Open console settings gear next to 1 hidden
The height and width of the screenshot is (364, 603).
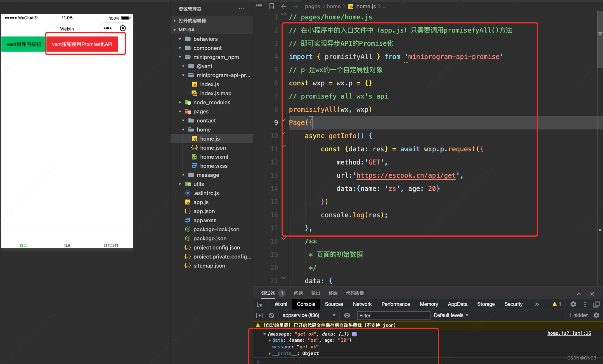[x=596, y=315]
